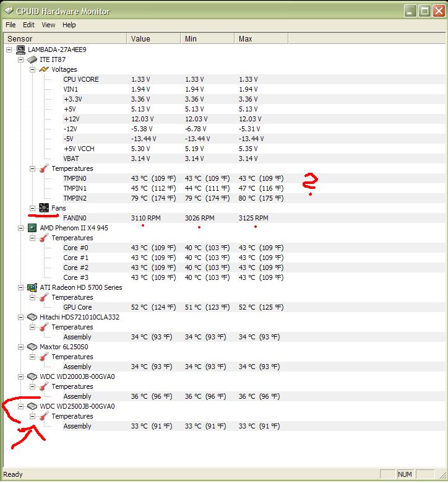Collapse the Hitachi HDS721010CLA332 node
This screenshot has height=483, width=448.
pos(20,317)
